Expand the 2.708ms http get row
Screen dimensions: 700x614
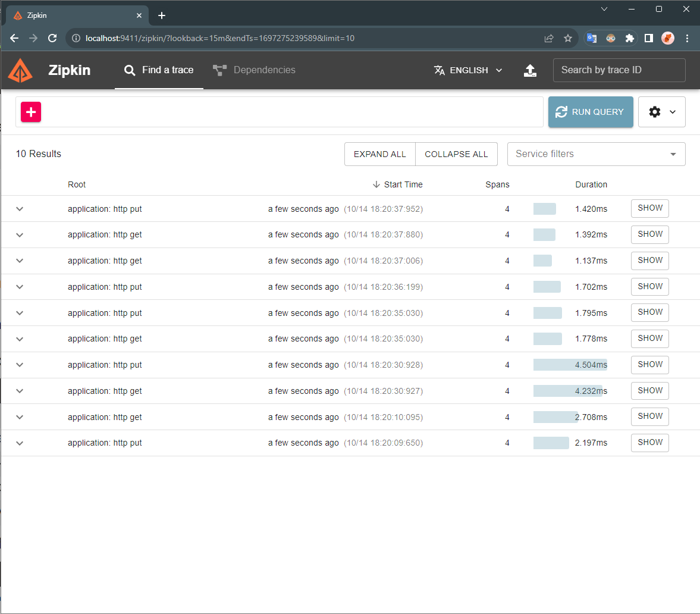(20, 417)
